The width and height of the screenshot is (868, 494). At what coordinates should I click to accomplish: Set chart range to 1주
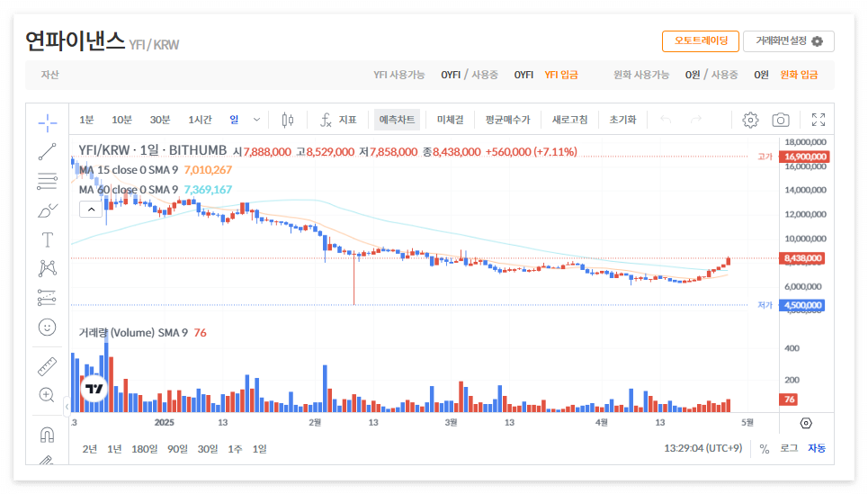tap(236, 449)
